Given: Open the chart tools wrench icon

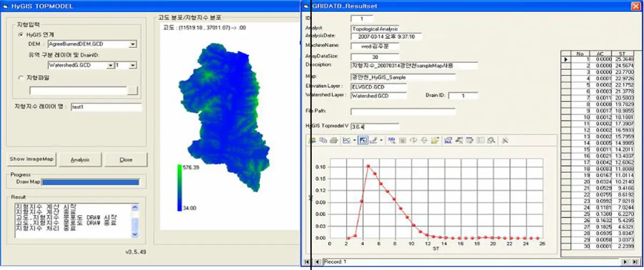Looking at the screenshot, I should 505,141.
